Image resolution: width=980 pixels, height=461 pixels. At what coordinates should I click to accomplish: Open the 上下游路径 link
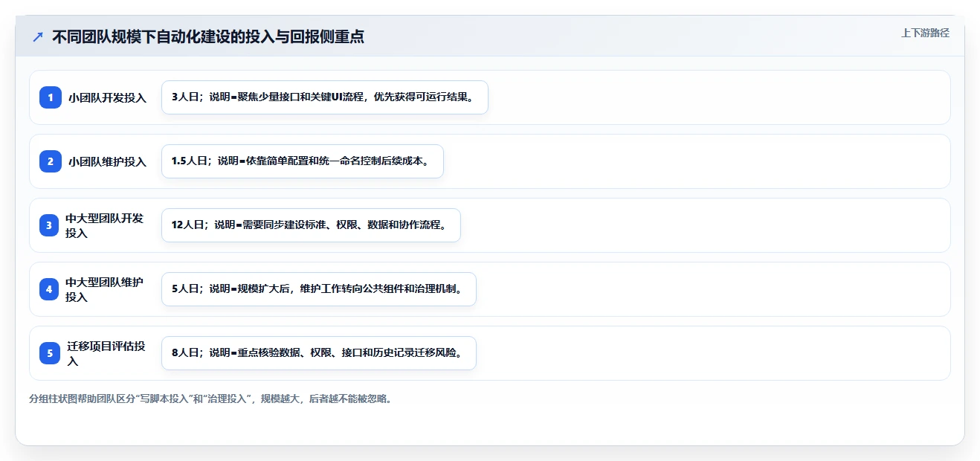click(925, 33)
